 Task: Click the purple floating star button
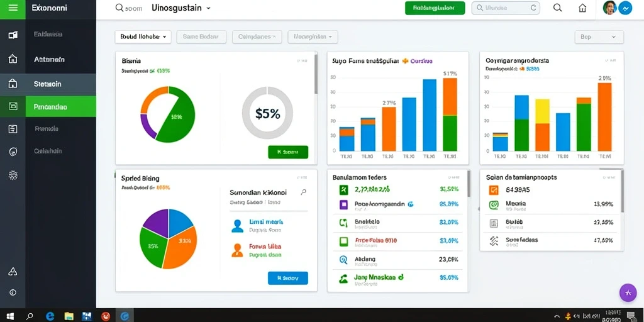click(x=628, y=292)
